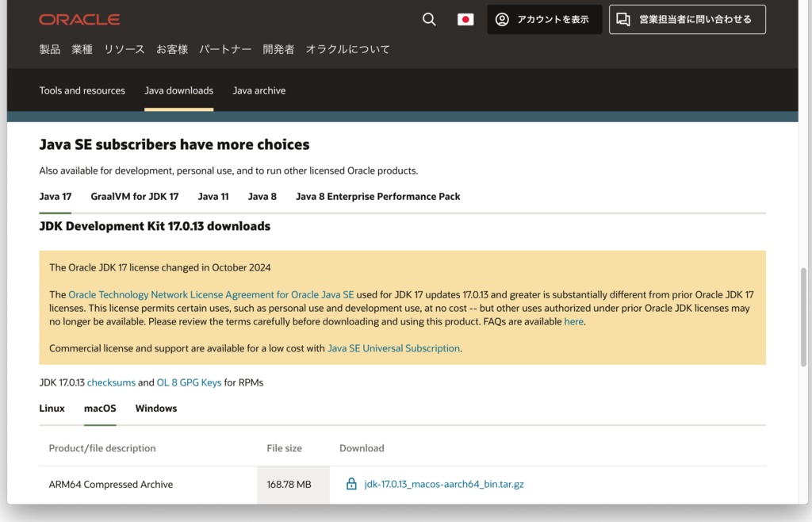Switch to Java archive tab
The width and height of the screenshot is (812, 522).
click(259, 90)
